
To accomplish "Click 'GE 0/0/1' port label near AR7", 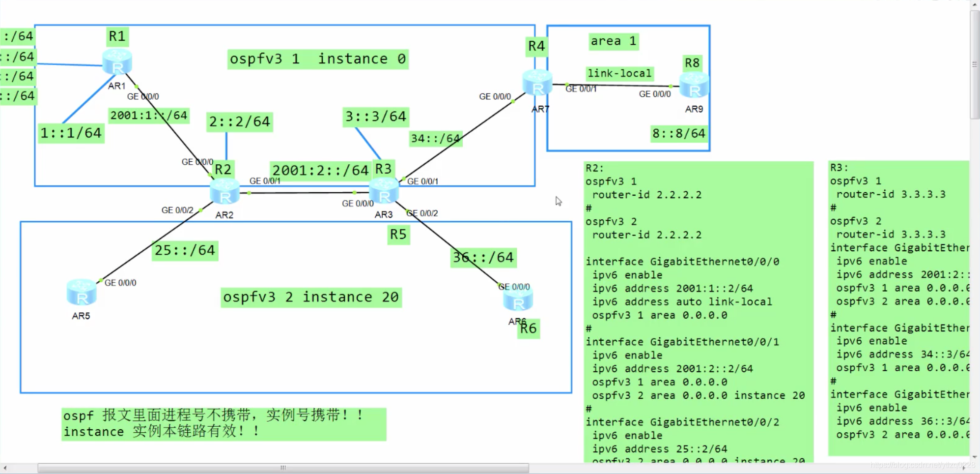I will (x=581, y=89).
